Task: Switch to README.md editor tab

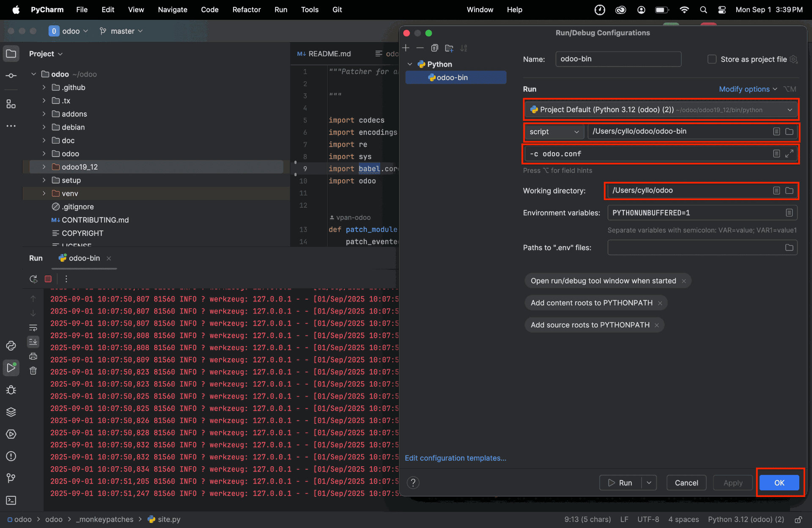Action: tap(325, 54)
